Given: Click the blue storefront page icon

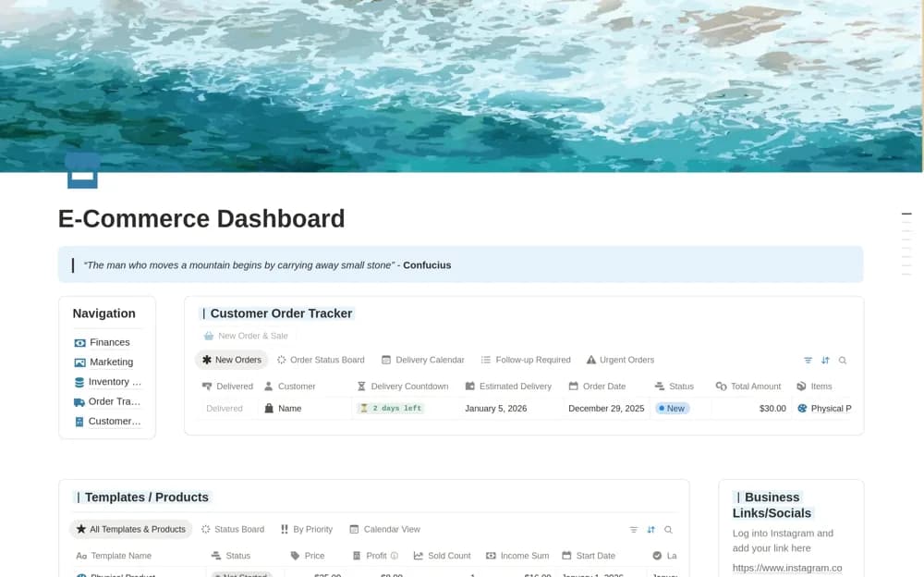Looking at the screenshot, I should click(x=82, y=171).
